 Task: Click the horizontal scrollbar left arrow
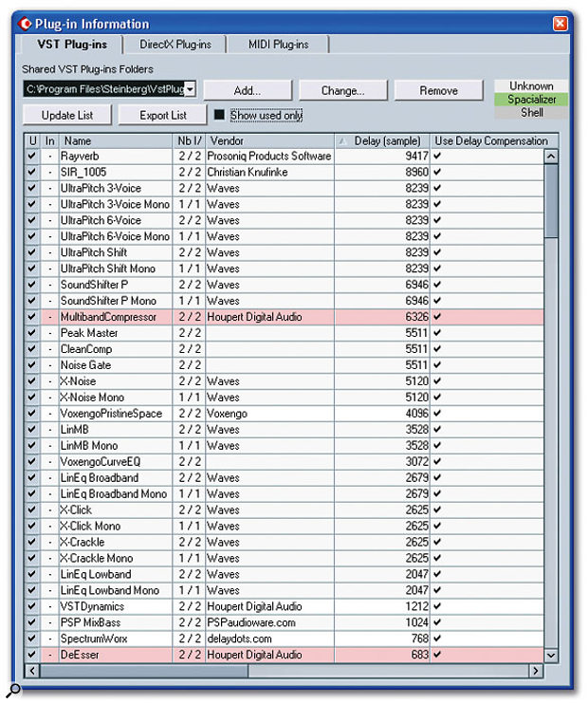point(31,671)
